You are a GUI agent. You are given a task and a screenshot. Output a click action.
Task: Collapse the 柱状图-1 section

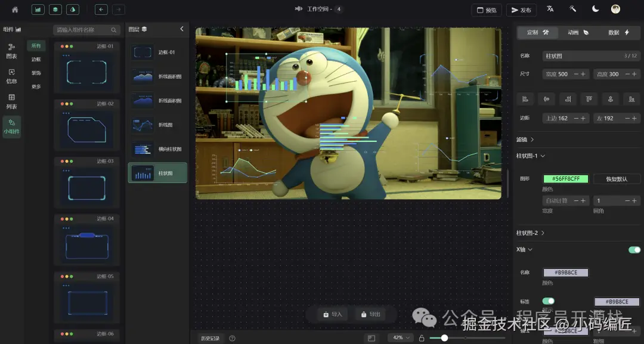[x=530, y=156]
